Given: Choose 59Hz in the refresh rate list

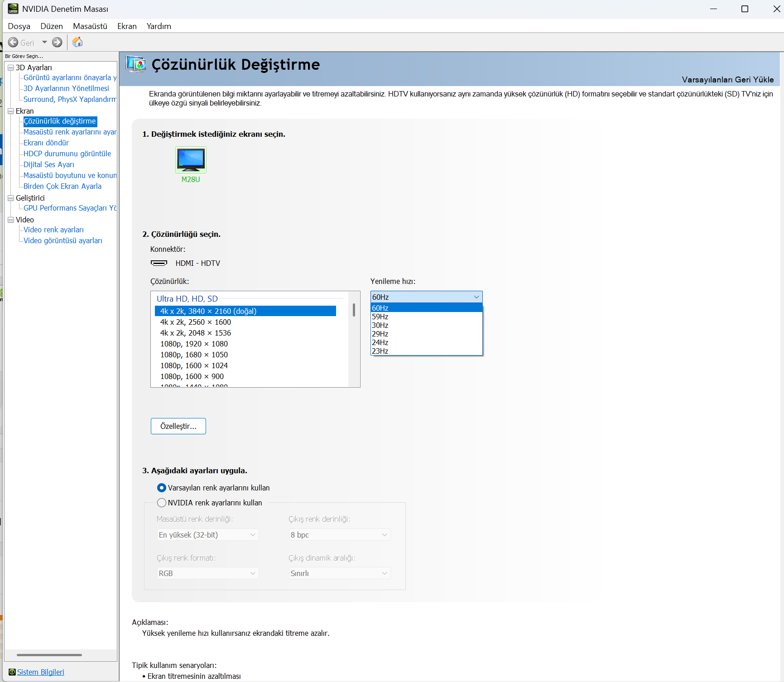Looking at the screenshot, I should coord(426,317).
